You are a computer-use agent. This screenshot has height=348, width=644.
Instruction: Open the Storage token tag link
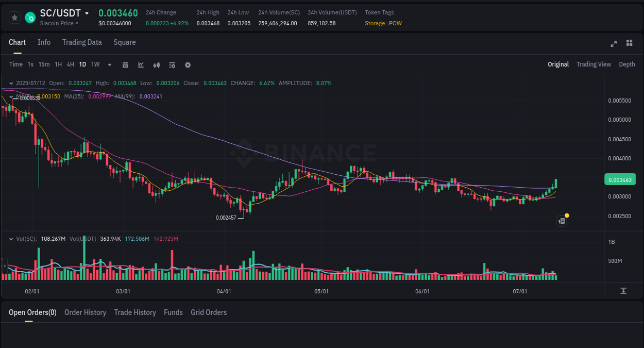click(x=375, y=23)
